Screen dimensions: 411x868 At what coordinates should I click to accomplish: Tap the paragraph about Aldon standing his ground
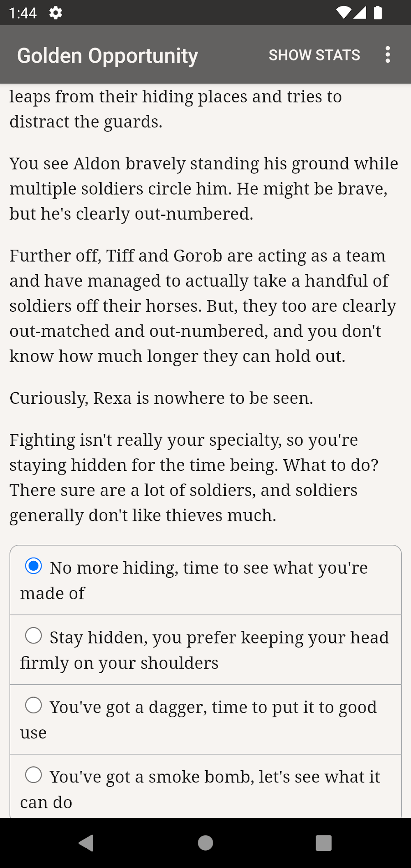click(204, 189)
